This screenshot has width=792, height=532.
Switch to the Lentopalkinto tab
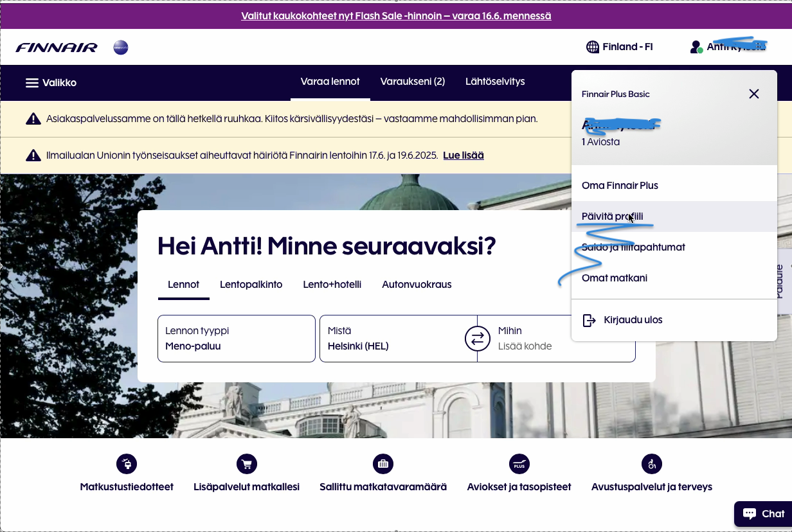(251, 285)
